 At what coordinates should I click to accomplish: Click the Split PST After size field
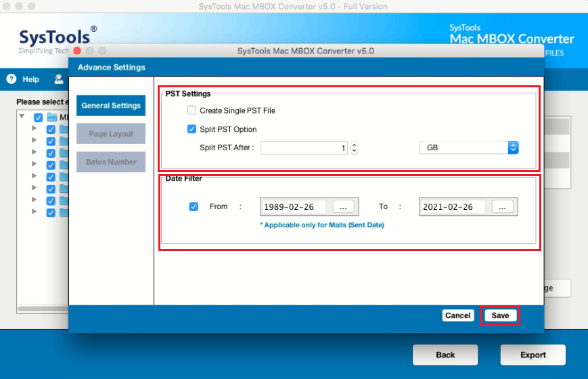tap(304, 148)
